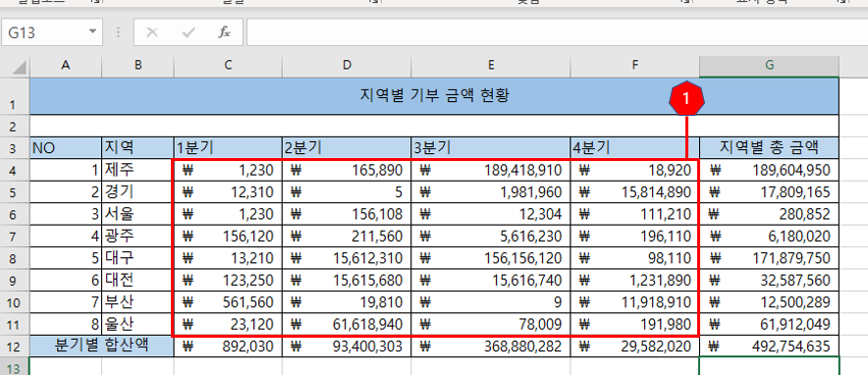Click the 3분기 total cell 368,880,282

coord(491,347)
